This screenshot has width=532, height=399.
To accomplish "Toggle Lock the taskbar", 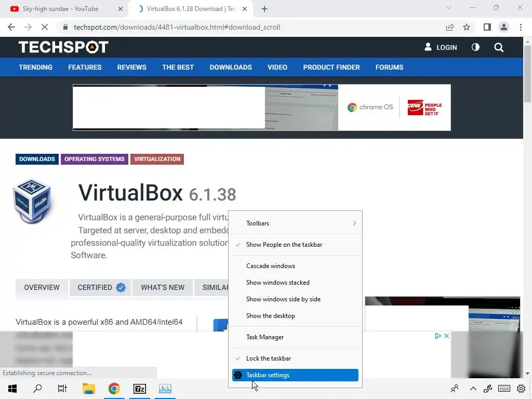I will [x=296, y=358].
